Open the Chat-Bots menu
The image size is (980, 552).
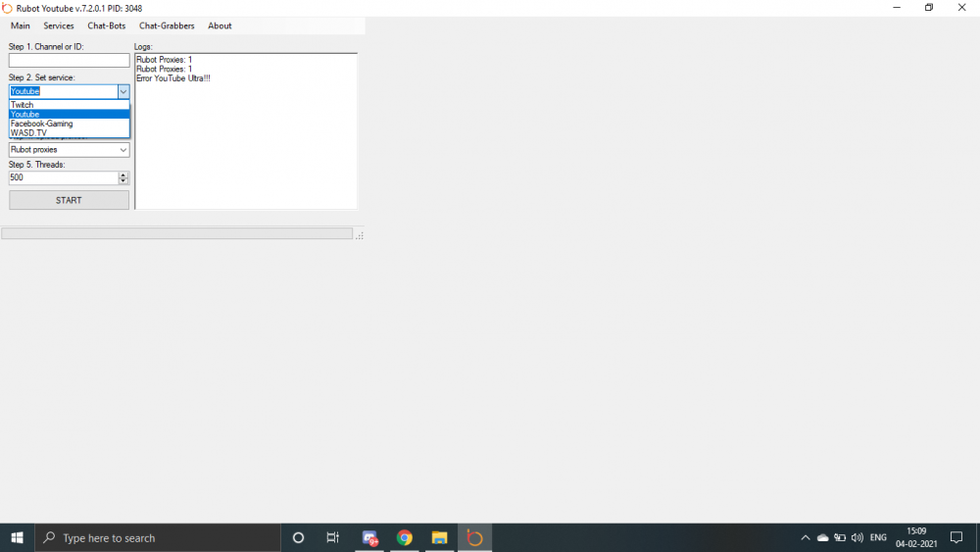[107, 25]
